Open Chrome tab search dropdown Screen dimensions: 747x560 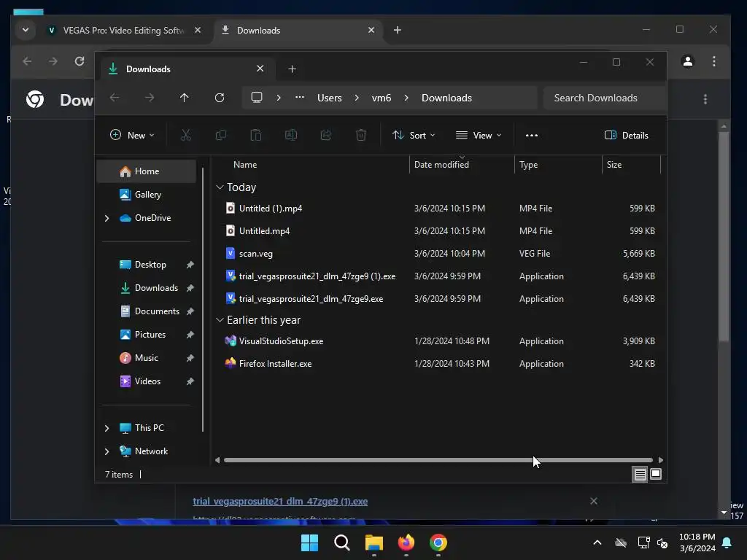coord(26,30)
